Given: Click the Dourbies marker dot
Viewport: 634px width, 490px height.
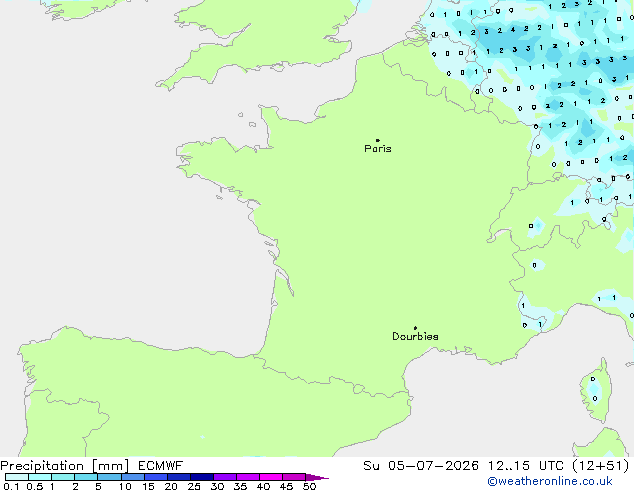Looking at the screenshot, I should point(415,328).
